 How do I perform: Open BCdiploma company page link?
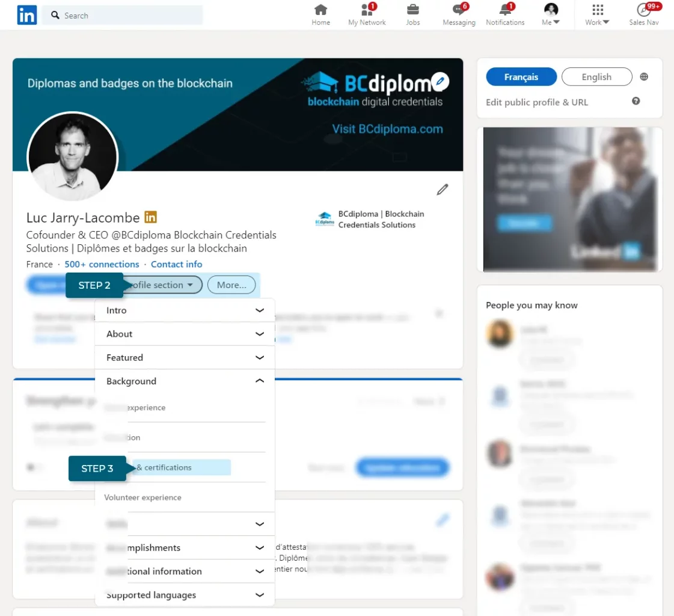pos(370,220)
